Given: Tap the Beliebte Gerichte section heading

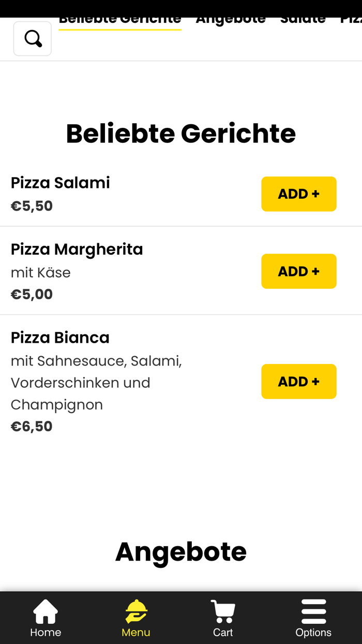Looking at the screenshot, I should point(180,133).
